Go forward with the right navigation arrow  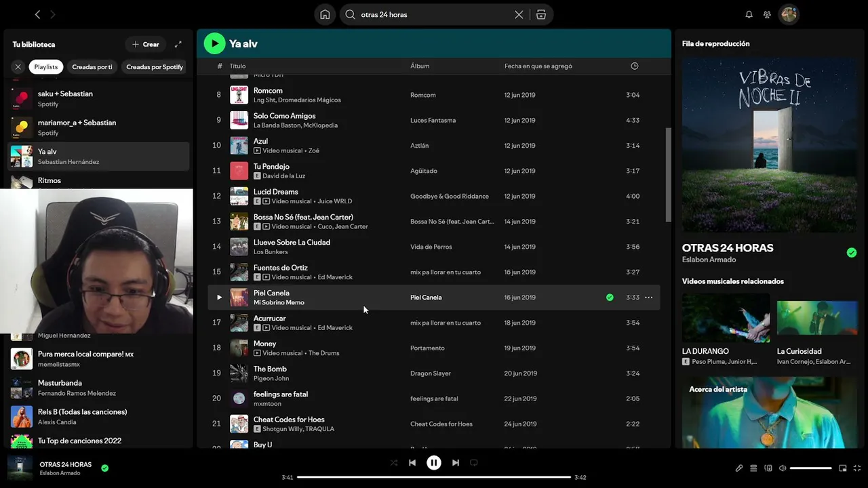point(53,14)
